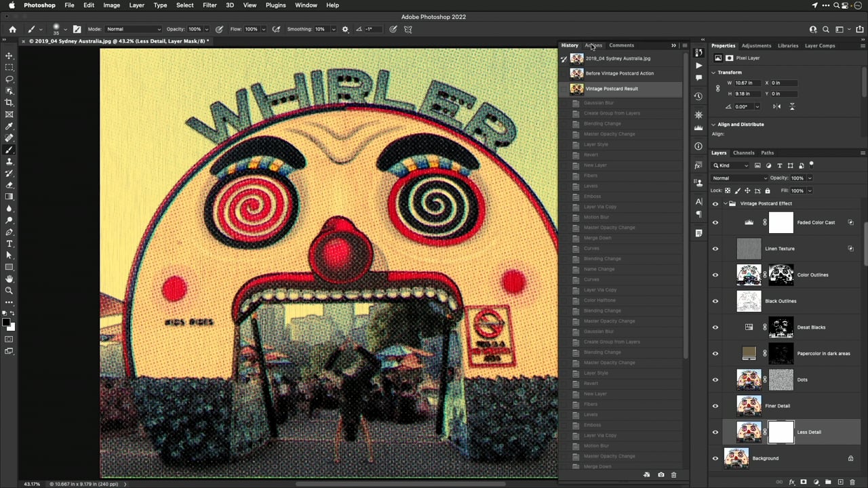The height and width of the screenshot is (488, 868).
Task: Collapse the Align and Distribute section
Action: (x=713, y=125)
